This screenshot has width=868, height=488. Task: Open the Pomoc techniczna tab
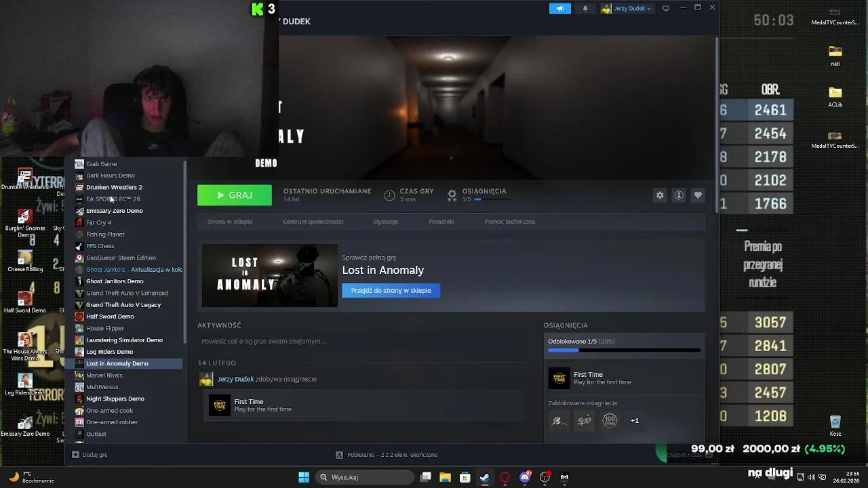click(x=510, y=222)
